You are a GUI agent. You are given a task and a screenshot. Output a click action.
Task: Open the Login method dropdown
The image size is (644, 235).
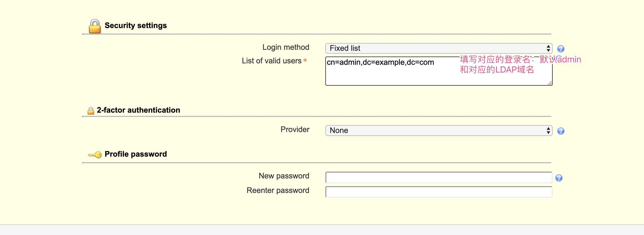coord(439,48)
